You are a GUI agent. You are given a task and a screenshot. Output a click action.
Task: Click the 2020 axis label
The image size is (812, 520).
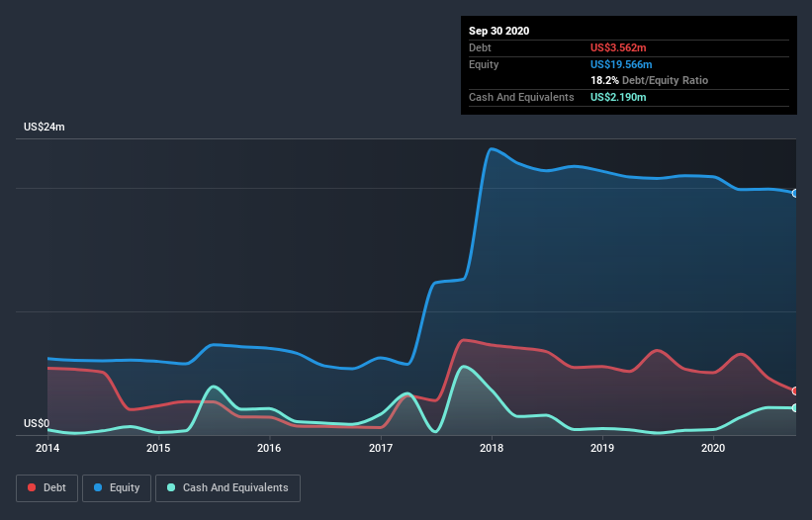(x=713, y=448)
